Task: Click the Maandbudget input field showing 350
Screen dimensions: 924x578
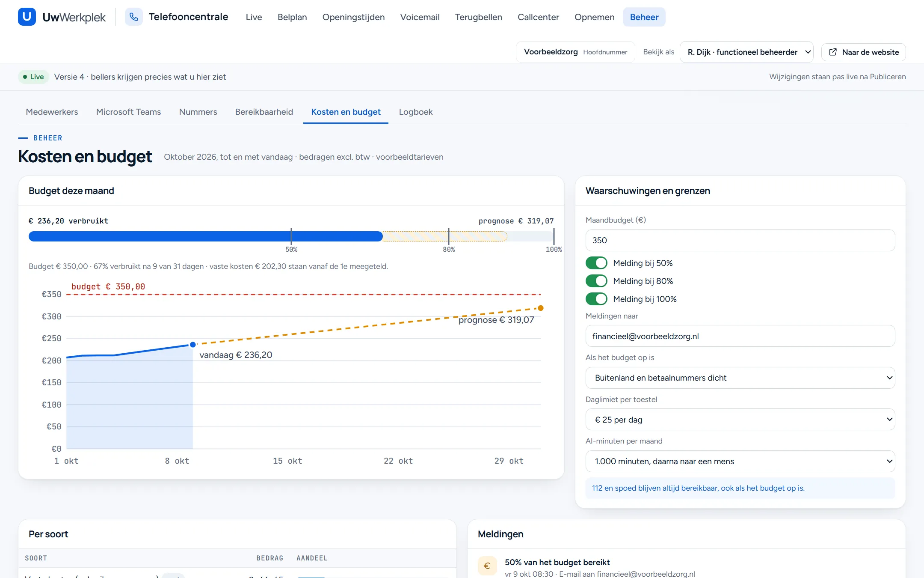Action: coord(740,240)
